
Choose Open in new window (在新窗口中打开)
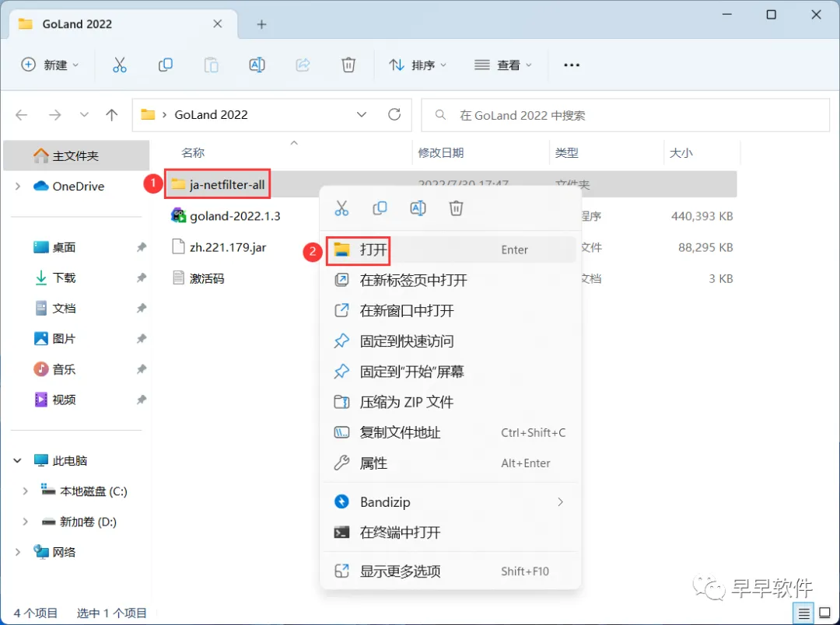pyautogui.click(x=450, y=311)
